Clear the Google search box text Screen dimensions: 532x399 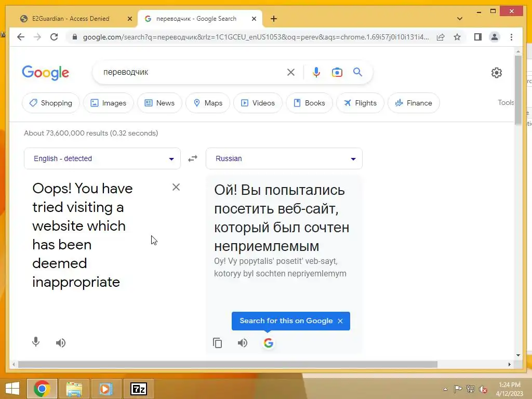point(291,72)
